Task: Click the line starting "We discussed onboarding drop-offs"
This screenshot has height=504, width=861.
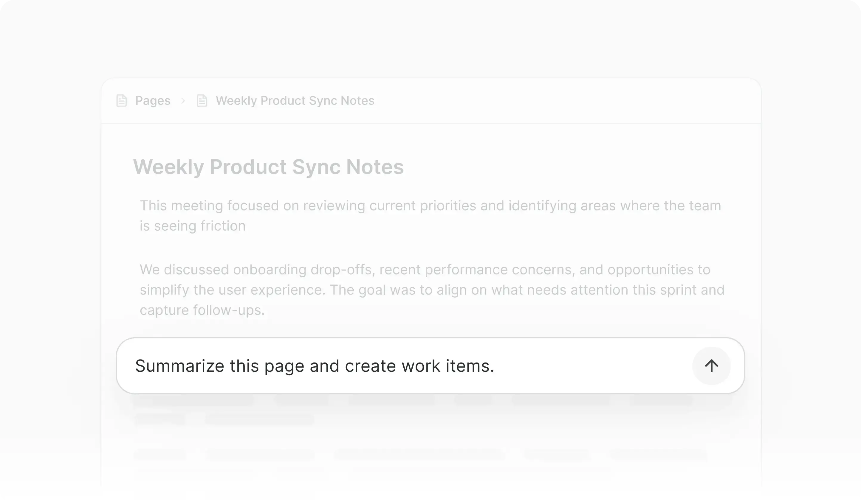Action: 425,269
